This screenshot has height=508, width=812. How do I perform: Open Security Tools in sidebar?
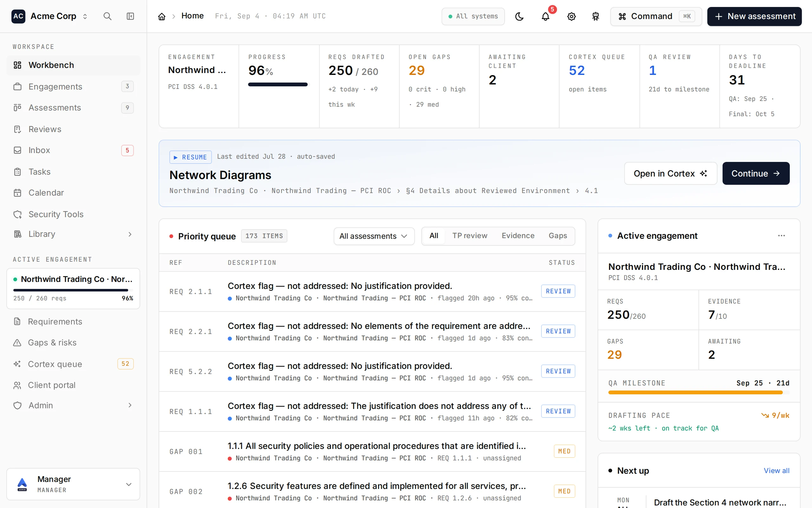coord(73,214)
